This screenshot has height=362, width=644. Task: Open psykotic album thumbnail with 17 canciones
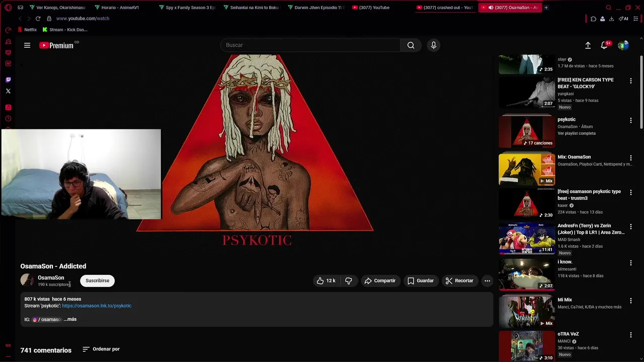[527, 131]
